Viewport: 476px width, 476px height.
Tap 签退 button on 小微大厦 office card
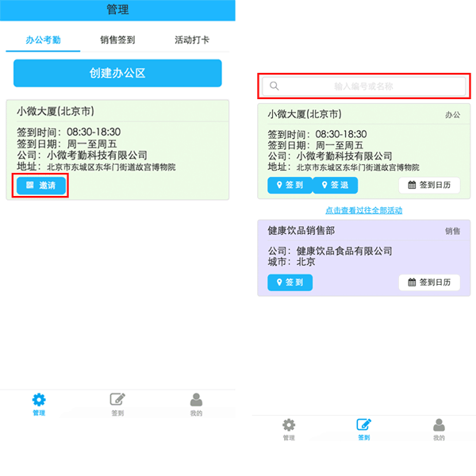coord(335,185)
